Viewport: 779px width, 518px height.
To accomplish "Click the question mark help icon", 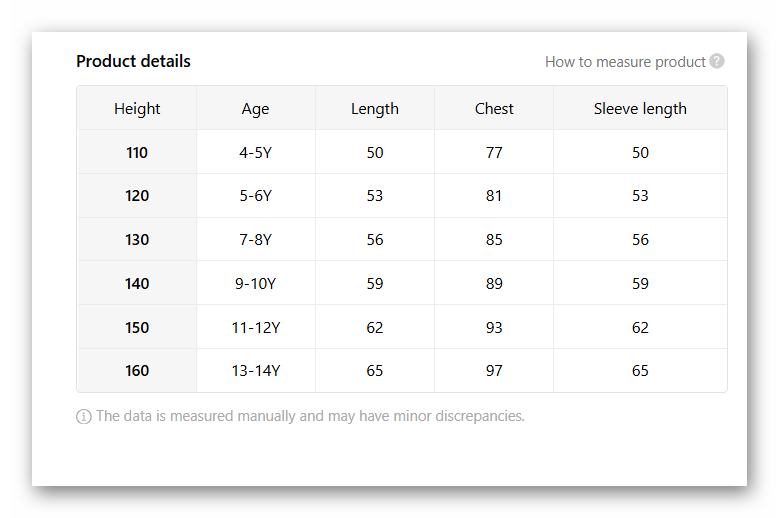I will click(717, 61).
